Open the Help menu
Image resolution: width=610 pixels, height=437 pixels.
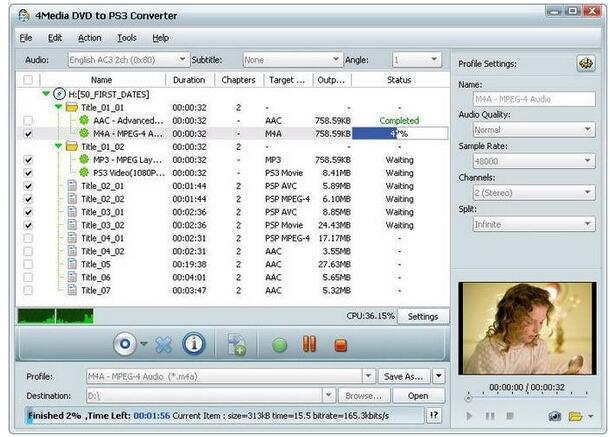pyautogui.click(x=160, y=38)
